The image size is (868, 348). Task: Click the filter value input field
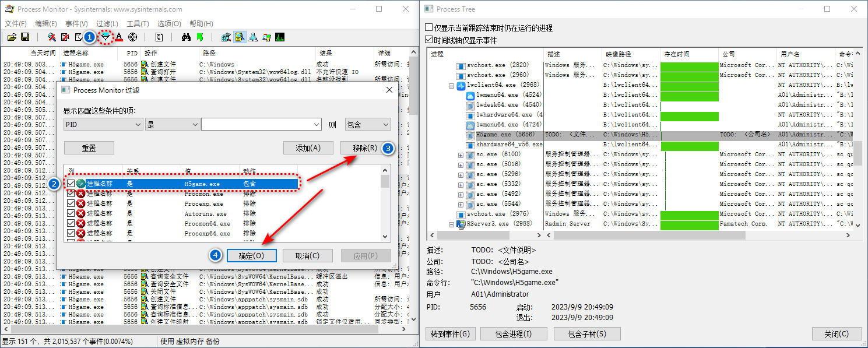point(261,124)
